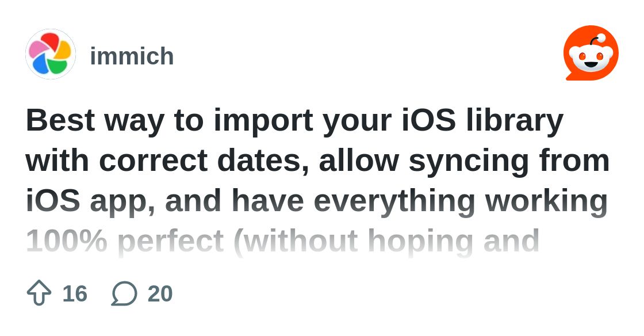Click the faded truncated "100% perfect" line
Image resolution: width=644 pixels, height=336 pixels.
tap(282, 240)
